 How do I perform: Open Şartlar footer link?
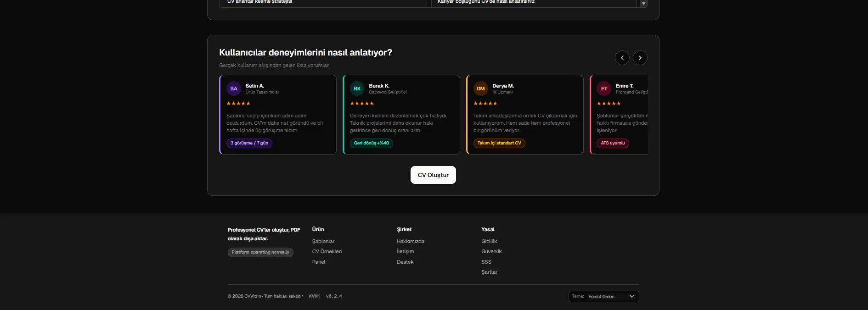[x=489, y=272]
